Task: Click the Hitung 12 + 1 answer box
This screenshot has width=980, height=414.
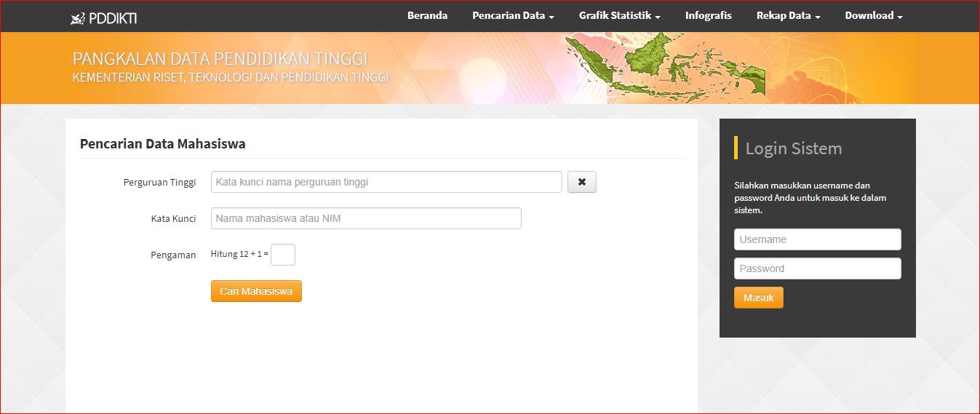Action: pyautogui.click(x=283, y=255)
